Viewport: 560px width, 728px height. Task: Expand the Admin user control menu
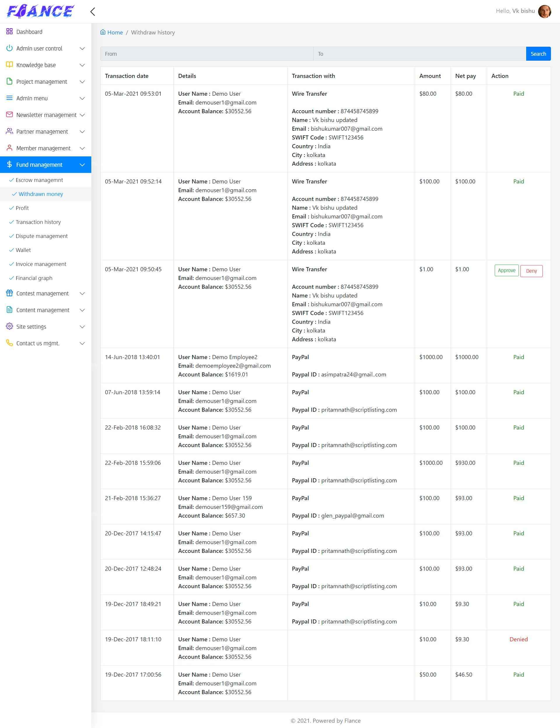pos(82,48)
